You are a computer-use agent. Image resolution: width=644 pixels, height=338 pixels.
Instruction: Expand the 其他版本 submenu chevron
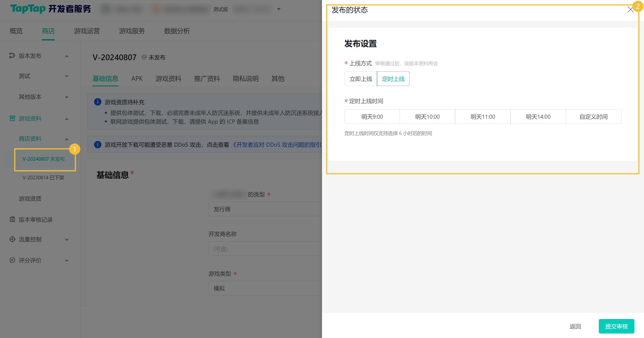pyautogui.click(x=67, y=97)
